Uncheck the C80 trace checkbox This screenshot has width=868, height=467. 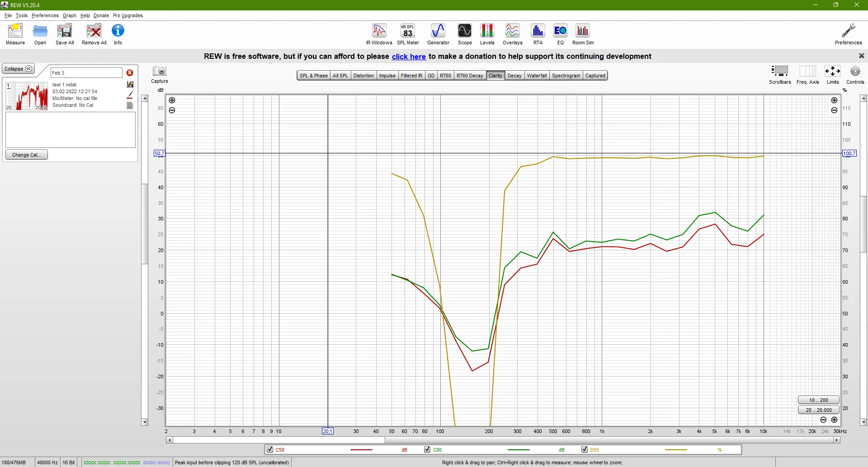(427, 449)
